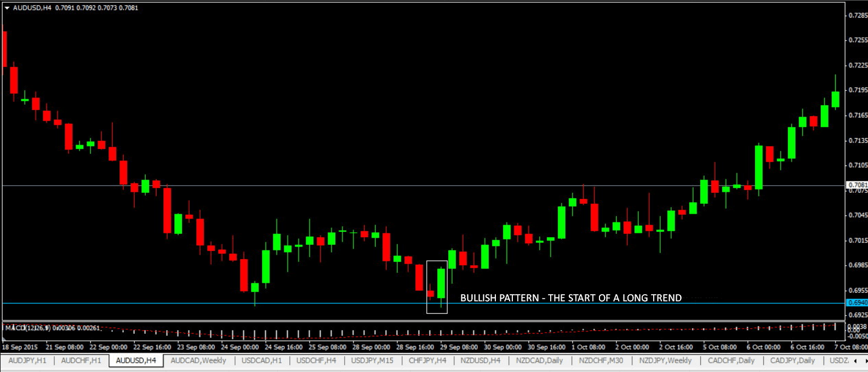The height and width of the screenshot is (372, 868).
Task: Switch to the CADCHF,Daily tab
Action: tap(731, 360)
